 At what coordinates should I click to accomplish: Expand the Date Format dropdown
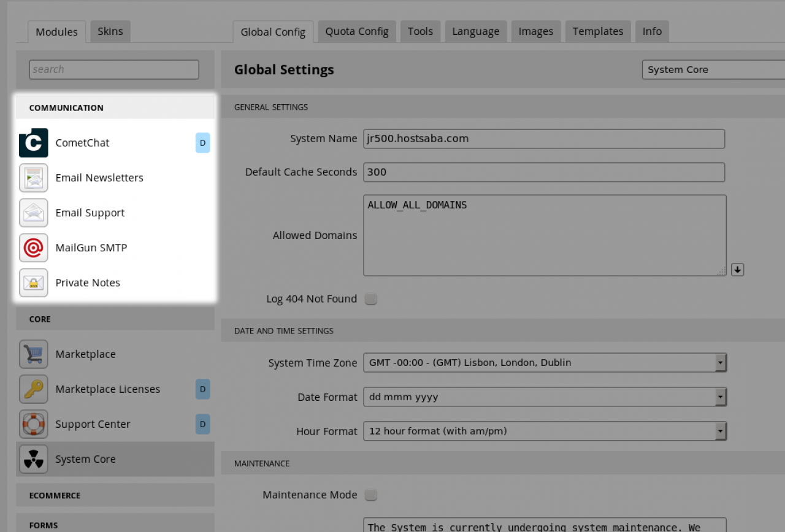tap(544, 397)
